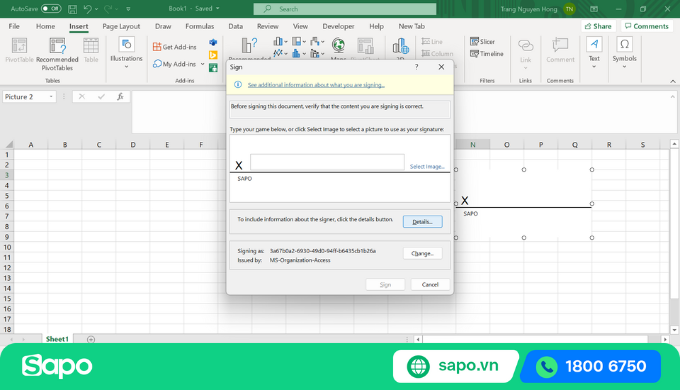Click the Link icon in Links group
Image resolution: width=680 pixels, height=390 pixels.
(x=525, y=45)
